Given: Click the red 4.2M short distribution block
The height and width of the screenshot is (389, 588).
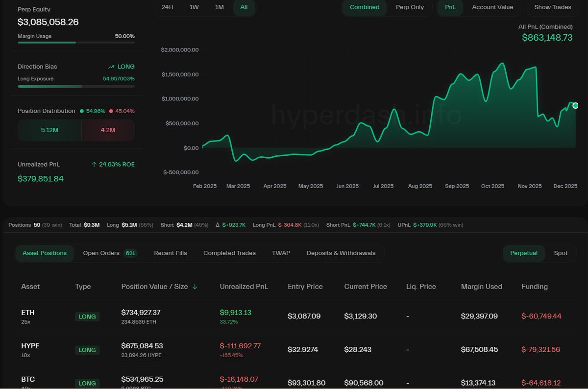Looking at the screenshot, I should 108,130.
